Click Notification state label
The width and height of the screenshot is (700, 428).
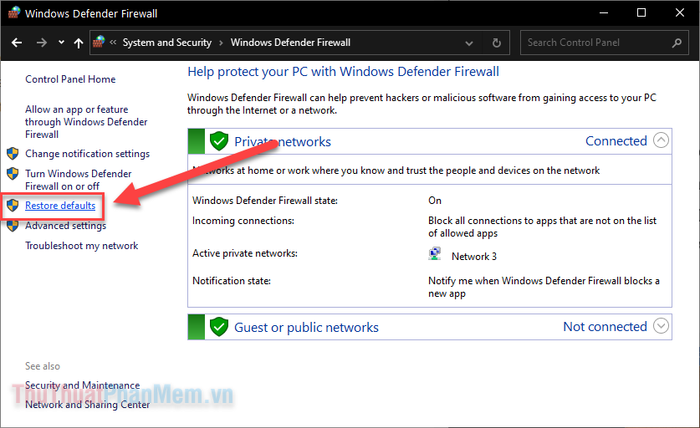(x=232, y=281)
